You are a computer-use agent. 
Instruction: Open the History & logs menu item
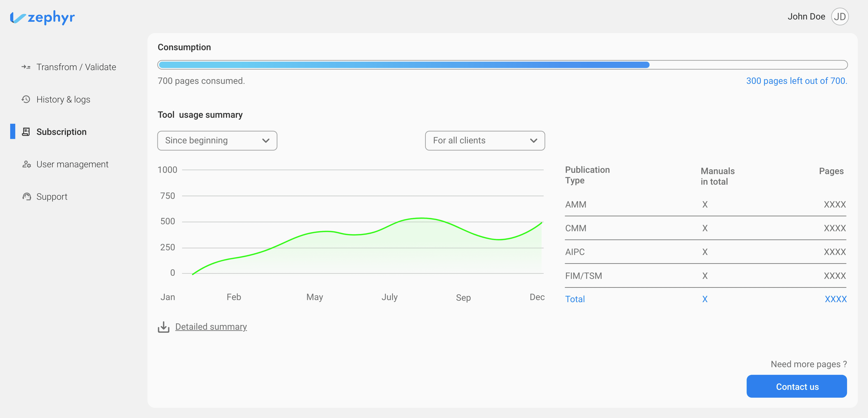(63, 99)
